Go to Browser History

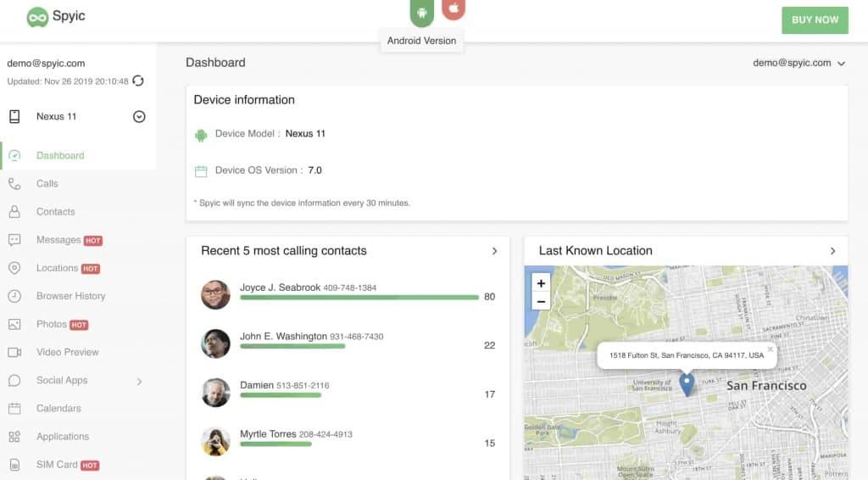coord(70,296)
